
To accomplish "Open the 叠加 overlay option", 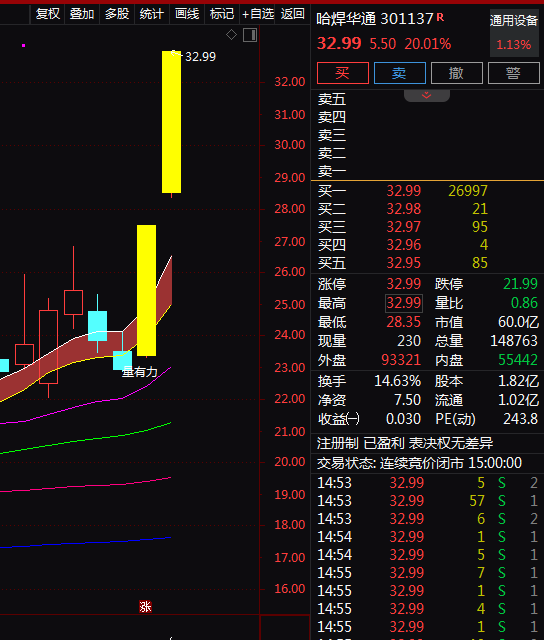I will (x=82, y=14).
